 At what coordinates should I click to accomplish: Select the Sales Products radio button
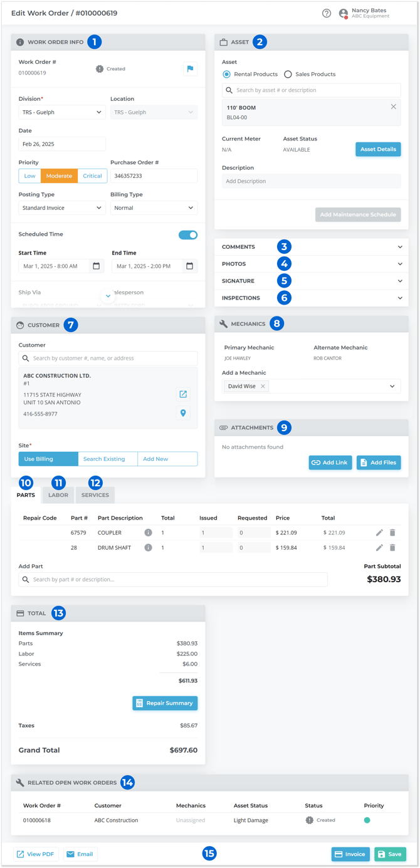(x=288, y=75)
